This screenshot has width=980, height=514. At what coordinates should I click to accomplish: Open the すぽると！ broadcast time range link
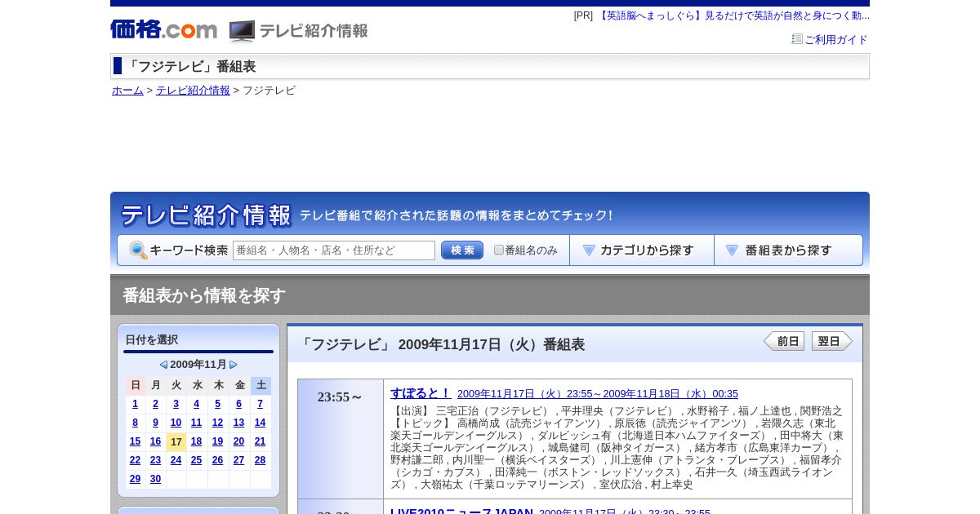[598, 394]
